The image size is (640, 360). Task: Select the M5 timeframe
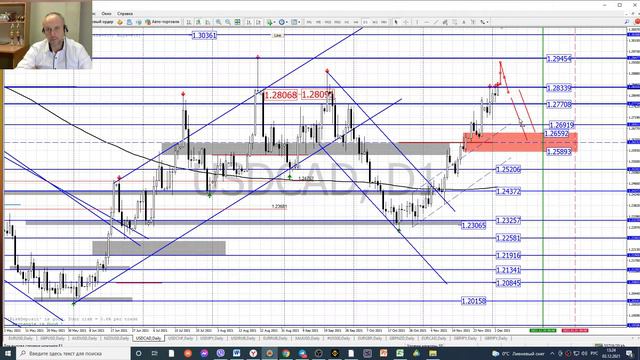coord(318,22)
